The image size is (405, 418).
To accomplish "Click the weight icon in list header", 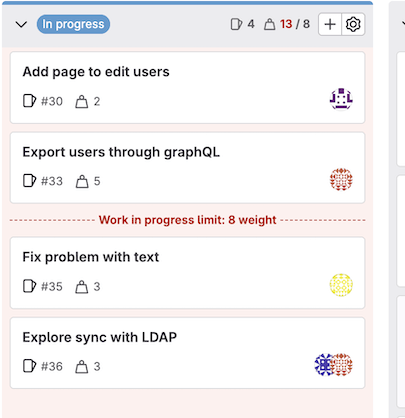I will pyautogui.click(x=269, y=24).
